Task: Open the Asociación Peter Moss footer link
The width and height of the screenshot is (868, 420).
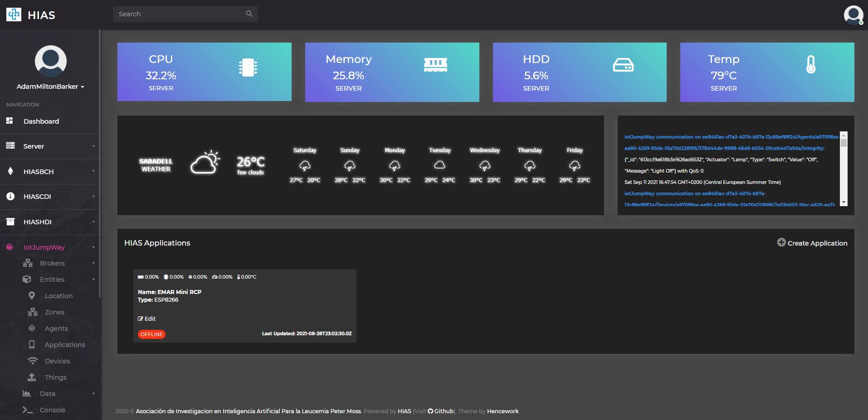Action: click(249, 411)
